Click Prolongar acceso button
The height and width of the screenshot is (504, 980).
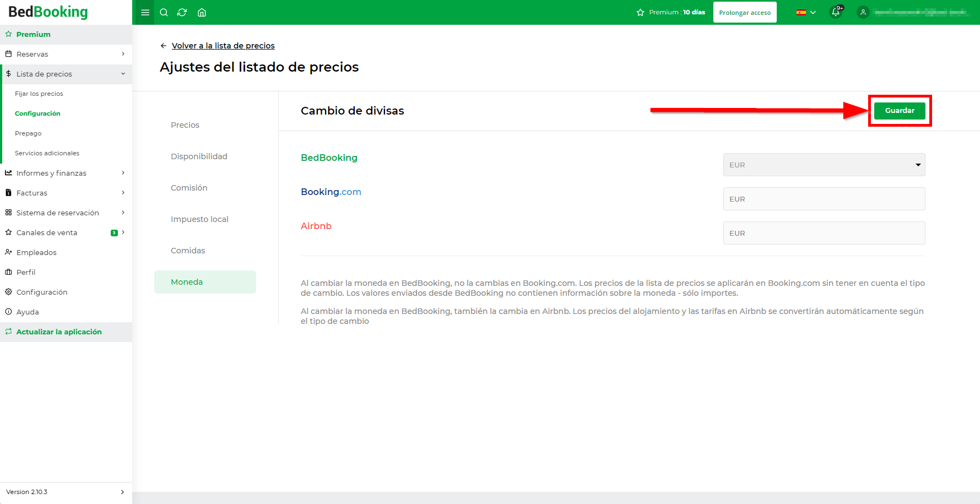[745, 12]
